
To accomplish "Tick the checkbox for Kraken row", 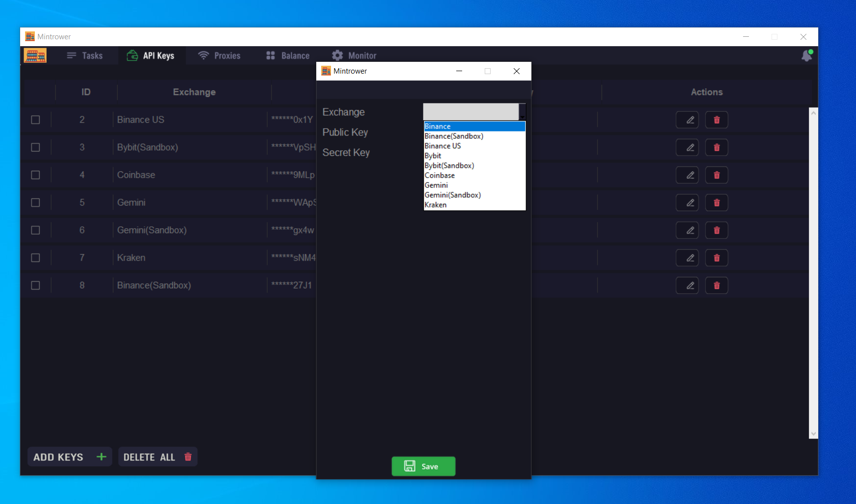I will click(35, 258).
